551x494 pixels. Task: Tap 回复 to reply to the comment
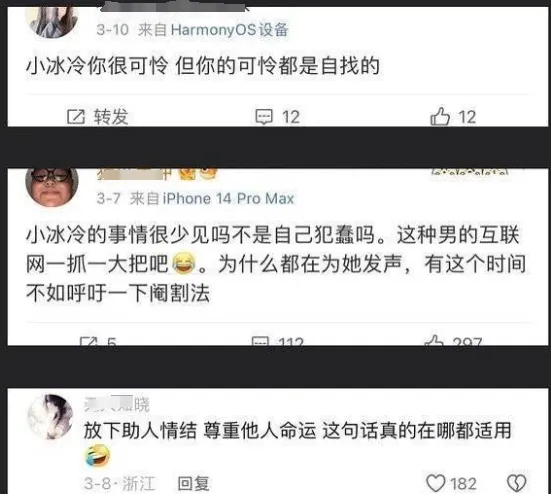click(x=194, y=483)
